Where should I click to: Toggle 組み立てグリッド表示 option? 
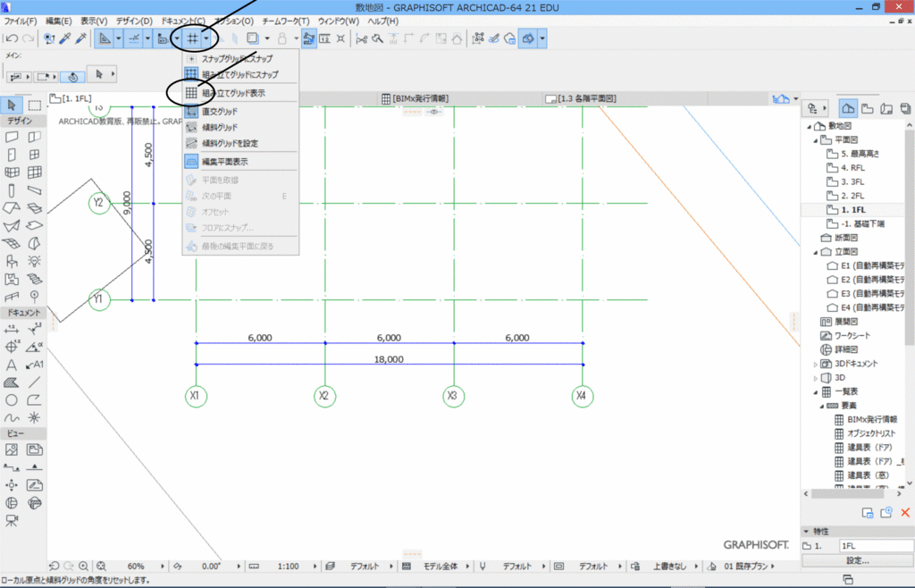coord(240,93)
